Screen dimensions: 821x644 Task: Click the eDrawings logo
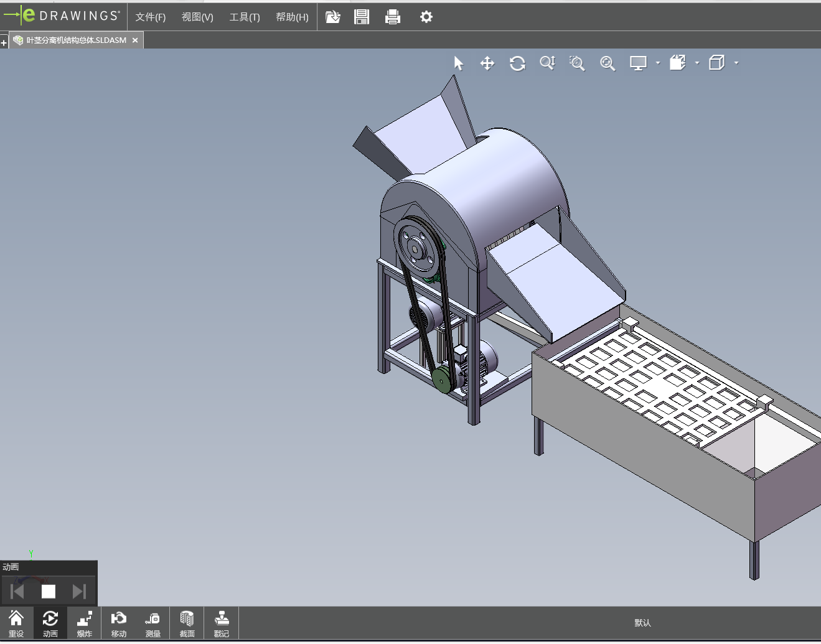tap(62, 16)
